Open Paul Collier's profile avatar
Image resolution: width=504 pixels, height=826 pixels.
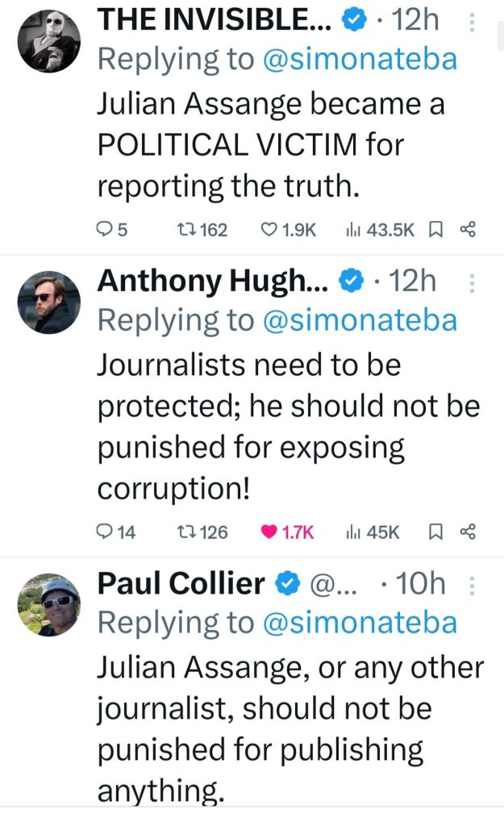point(49,604)
